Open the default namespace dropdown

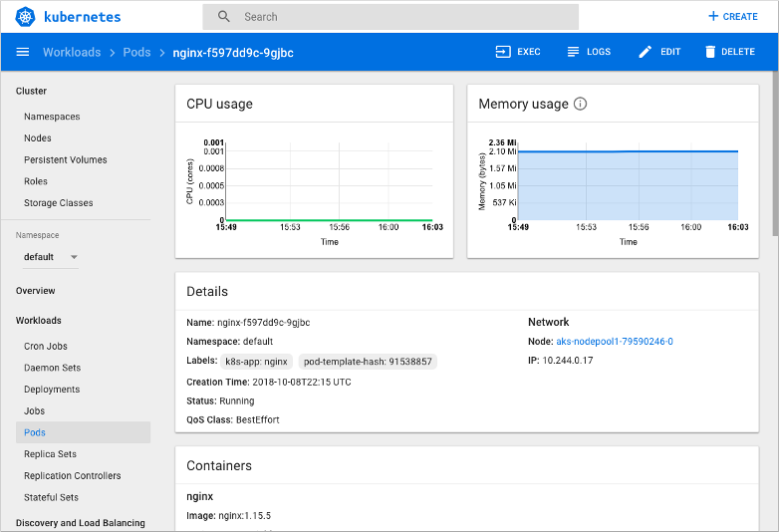(51, 257)
